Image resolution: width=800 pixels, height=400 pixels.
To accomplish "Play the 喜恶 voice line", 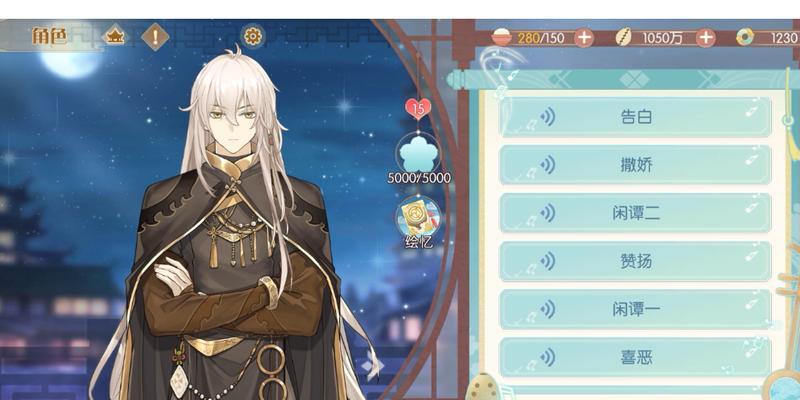I will click(x=635, y=357).
